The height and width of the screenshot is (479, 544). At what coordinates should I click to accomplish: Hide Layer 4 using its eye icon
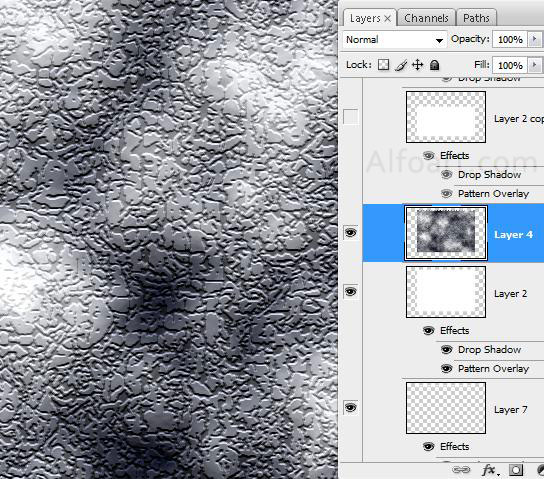pos(350,232)
